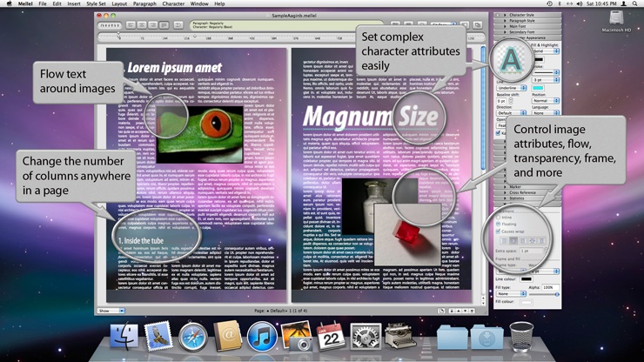Launch the Mellel typewriter icon in Dock

pos(400,336)
